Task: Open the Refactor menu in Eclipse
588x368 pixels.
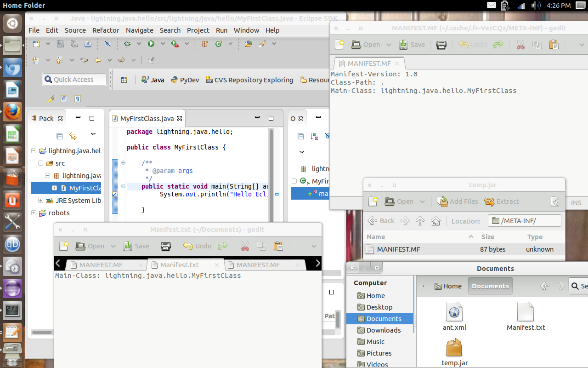Action: pyautogui.click(x=106, y=30)
